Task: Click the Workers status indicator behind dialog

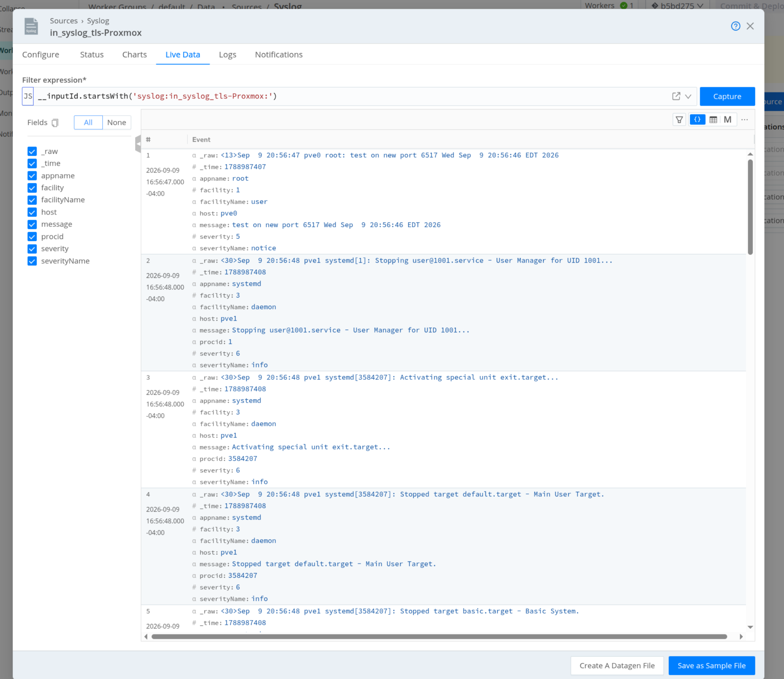Action: (609, 5)
